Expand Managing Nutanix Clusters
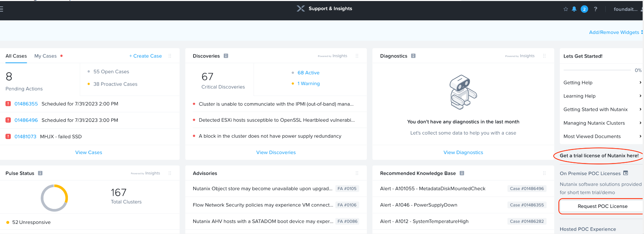Viewport: 644px width, 234px height. pos(603,123)
